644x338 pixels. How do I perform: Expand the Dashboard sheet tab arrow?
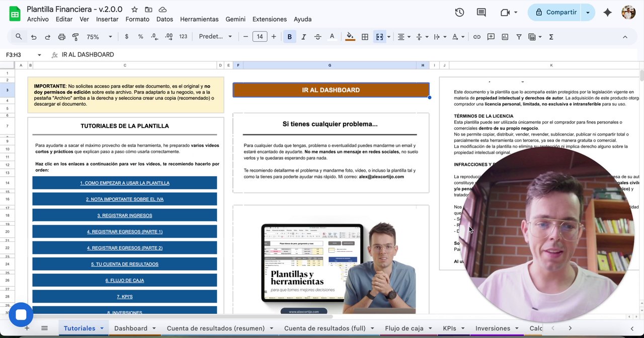[153, 328]
